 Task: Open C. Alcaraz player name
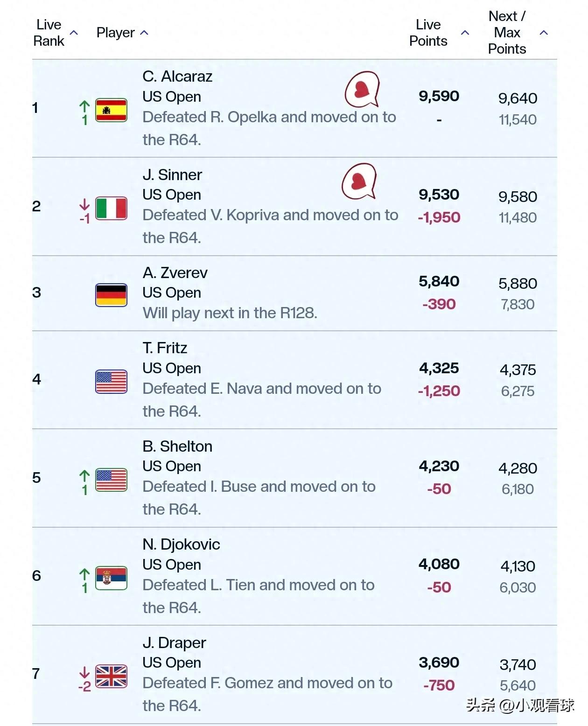177,76
